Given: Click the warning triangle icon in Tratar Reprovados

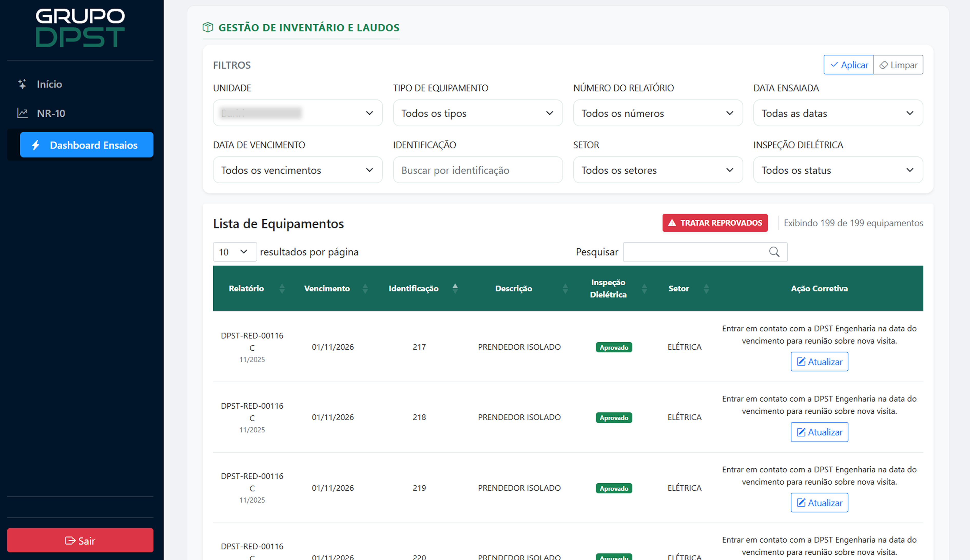Looking at the screenshot, I should point(672,223).
